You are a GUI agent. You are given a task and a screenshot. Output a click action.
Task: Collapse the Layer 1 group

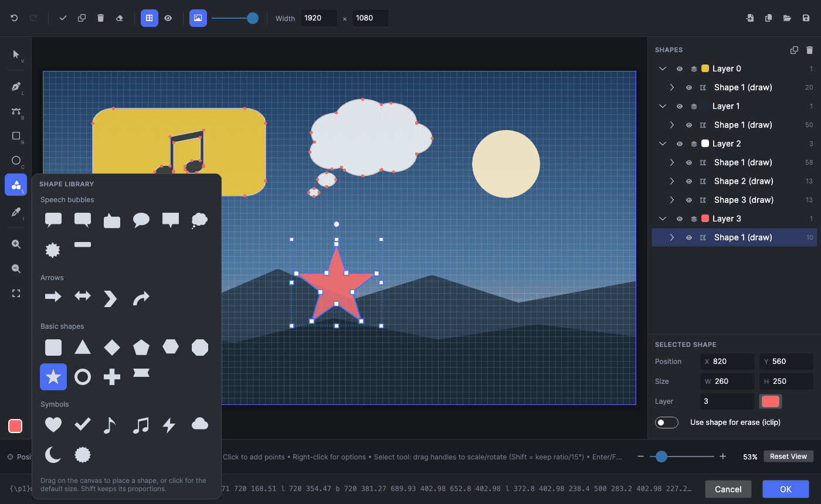tap(663, 106)
